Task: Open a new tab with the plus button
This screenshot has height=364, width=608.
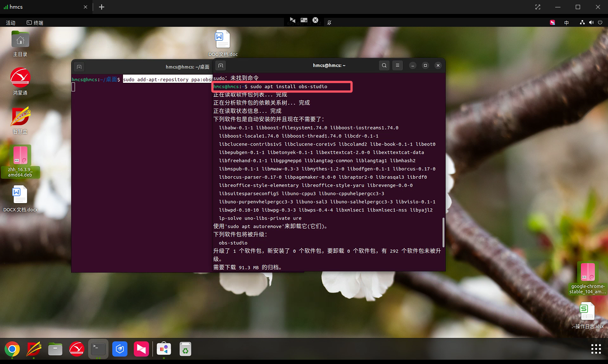Action: 102,7
